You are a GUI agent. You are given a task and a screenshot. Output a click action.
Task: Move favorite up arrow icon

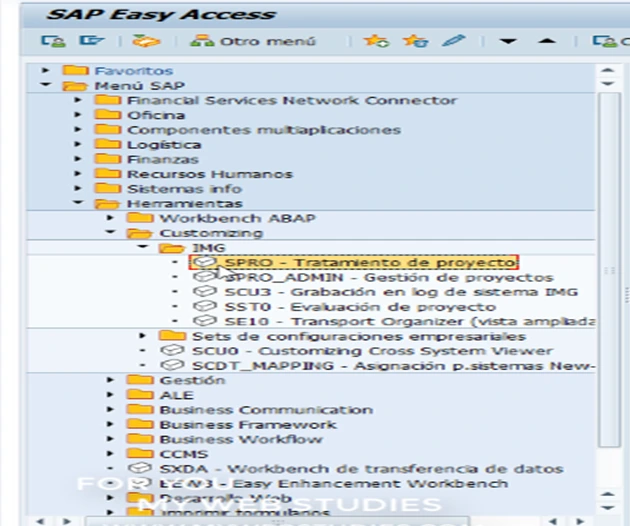click(x=546, y=41)
